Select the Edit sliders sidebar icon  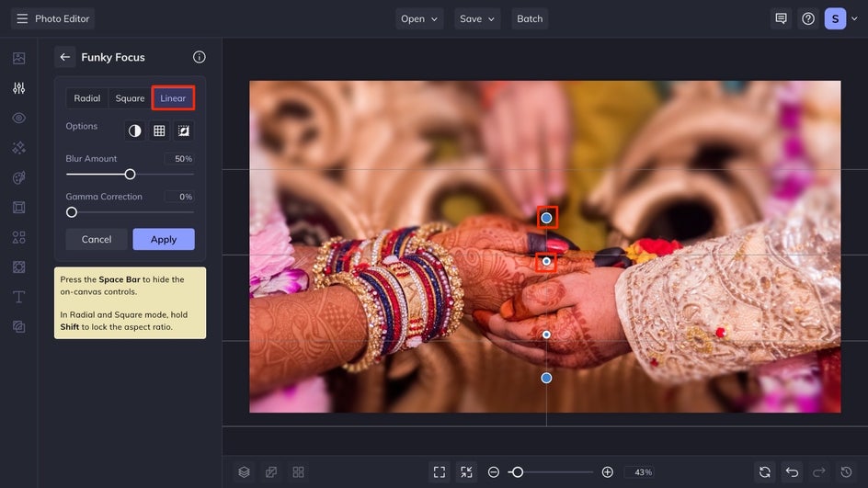18,88
